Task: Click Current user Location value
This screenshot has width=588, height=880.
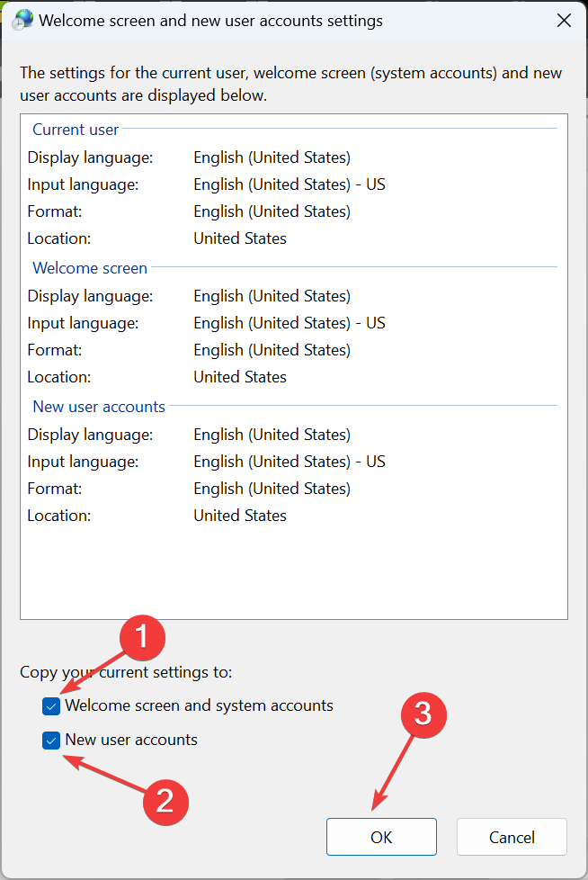Action: [x=240, y=238]
